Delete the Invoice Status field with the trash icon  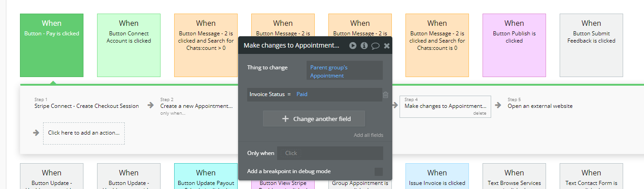click(385, 95)
